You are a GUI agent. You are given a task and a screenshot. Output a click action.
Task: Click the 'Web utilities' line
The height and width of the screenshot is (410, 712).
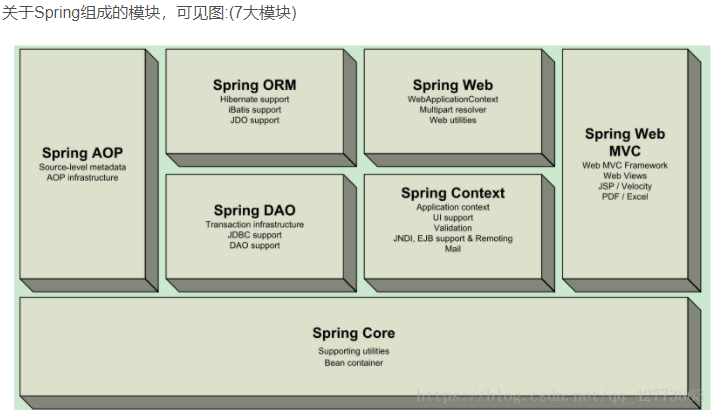453,120
